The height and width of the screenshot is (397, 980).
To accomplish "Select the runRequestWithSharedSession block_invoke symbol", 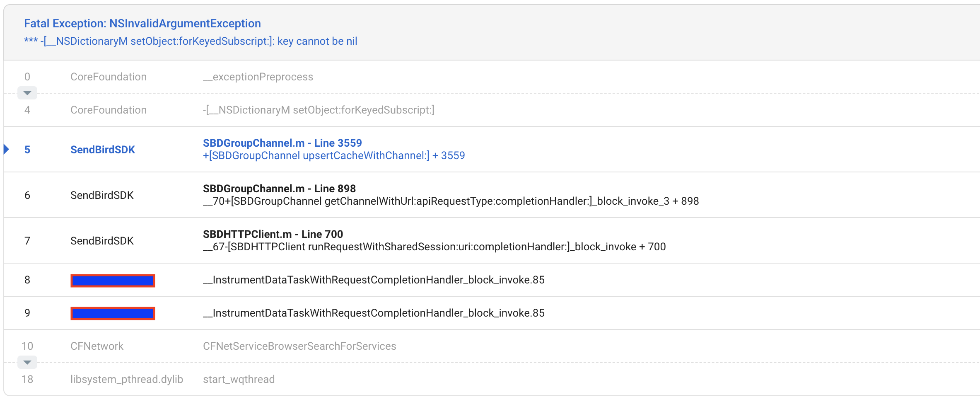I will pos(434,247).
